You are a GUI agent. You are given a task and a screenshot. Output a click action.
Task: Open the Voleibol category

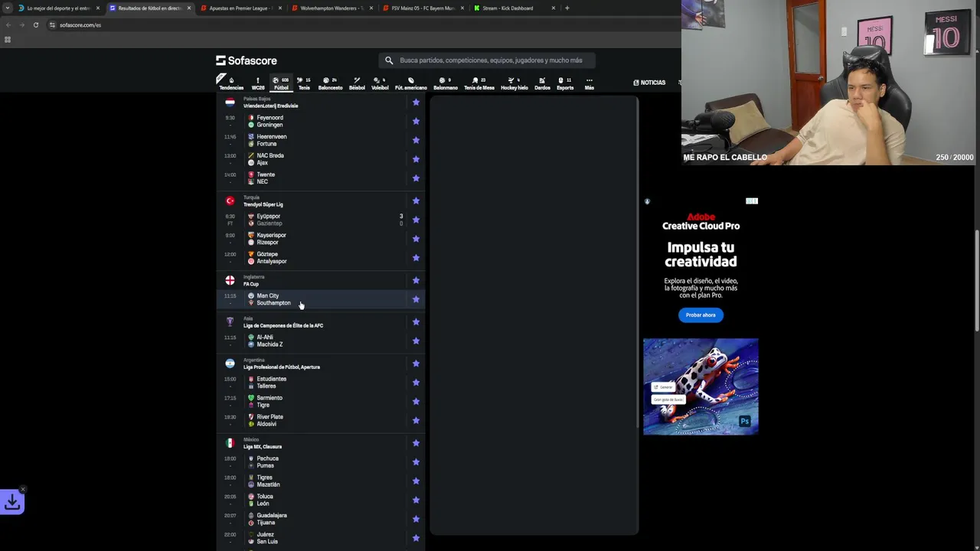(380, 83)
